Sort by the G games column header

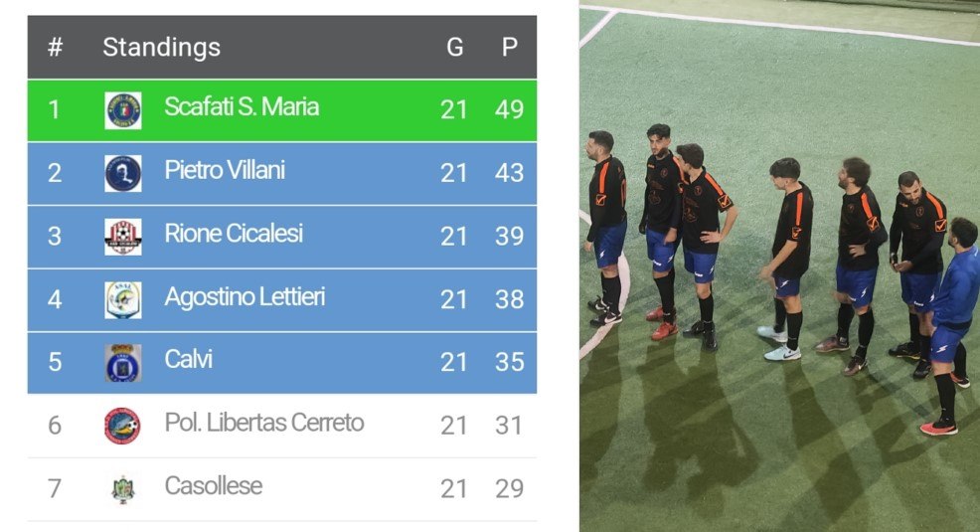[455, 48]
